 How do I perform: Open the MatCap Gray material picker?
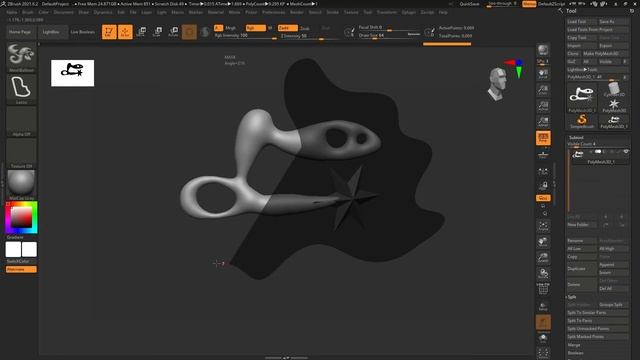pos(21,184)
